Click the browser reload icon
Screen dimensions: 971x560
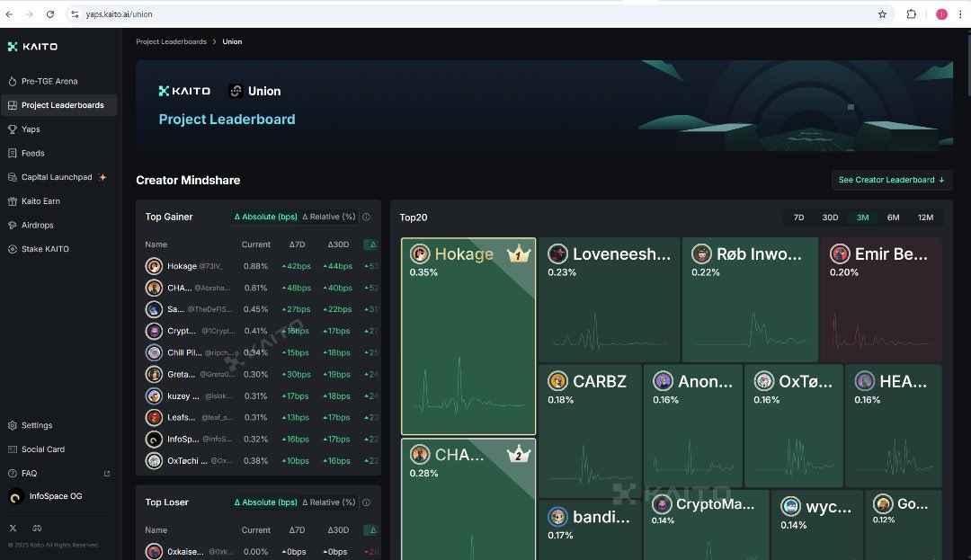(49, 14)
